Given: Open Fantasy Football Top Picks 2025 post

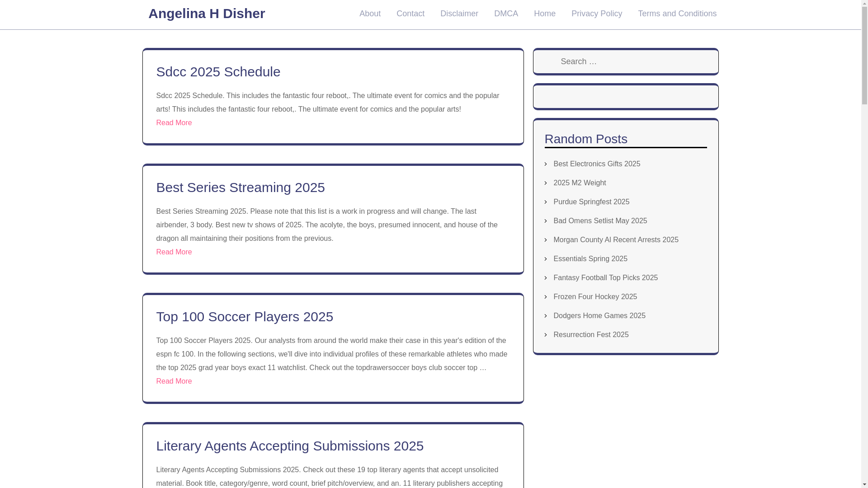Looking at the screenshot, I should pyautogui.click(x=605, y=278).
